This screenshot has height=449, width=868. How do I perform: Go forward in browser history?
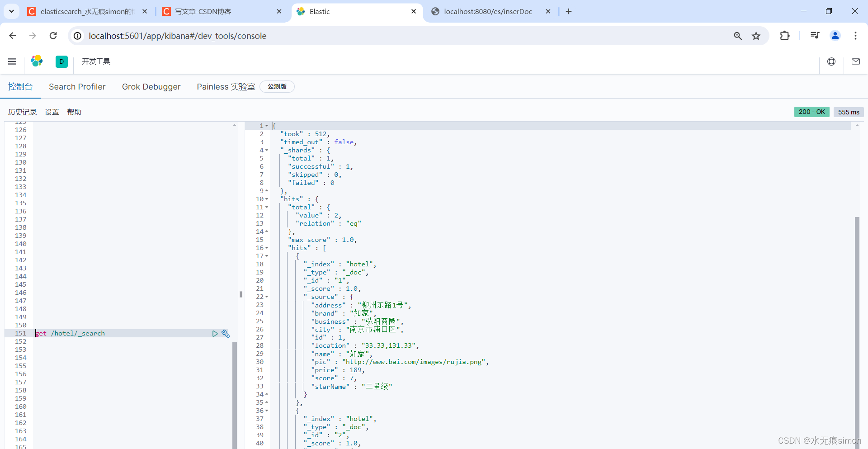[33, 36]
